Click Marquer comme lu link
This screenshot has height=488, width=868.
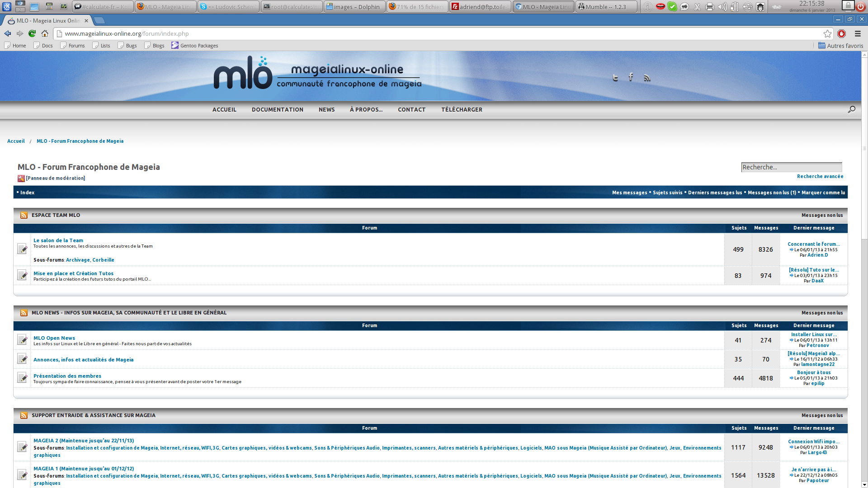click(823, 192)
